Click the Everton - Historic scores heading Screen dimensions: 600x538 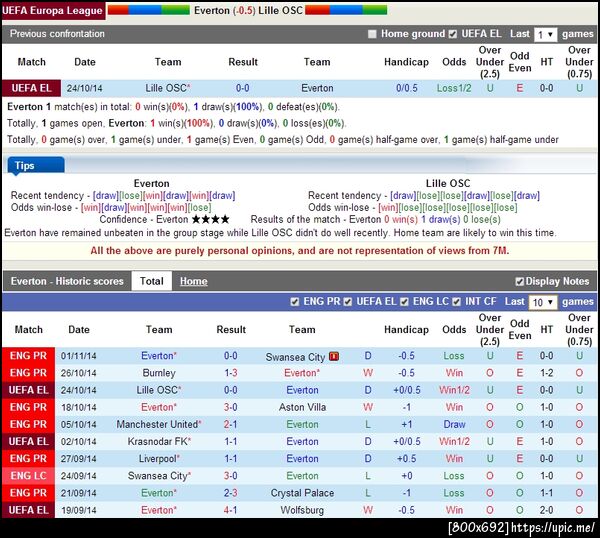(x=67, y=281)
